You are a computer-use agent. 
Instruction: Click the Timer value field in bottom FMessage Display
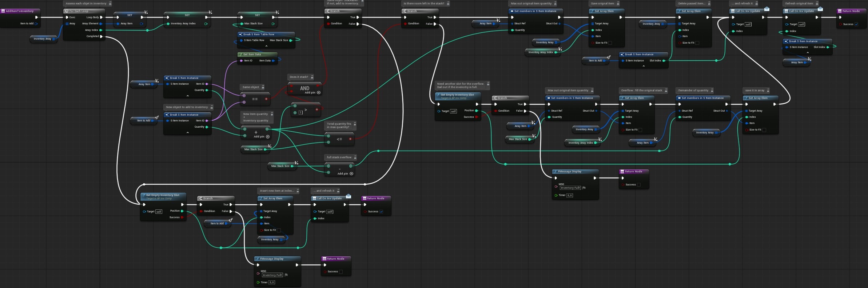click(x=272, y=282)
